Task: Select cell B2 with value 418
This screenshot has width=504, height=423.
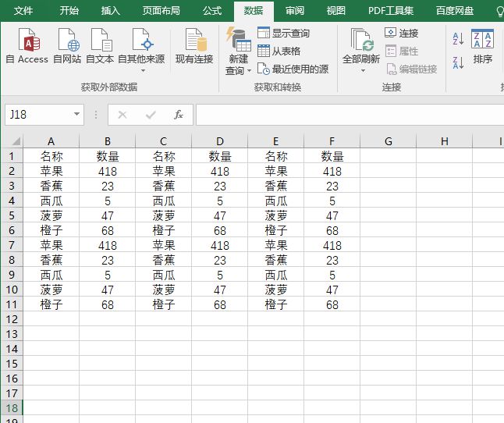Action: pyautogui.click(x=108, y=171)
